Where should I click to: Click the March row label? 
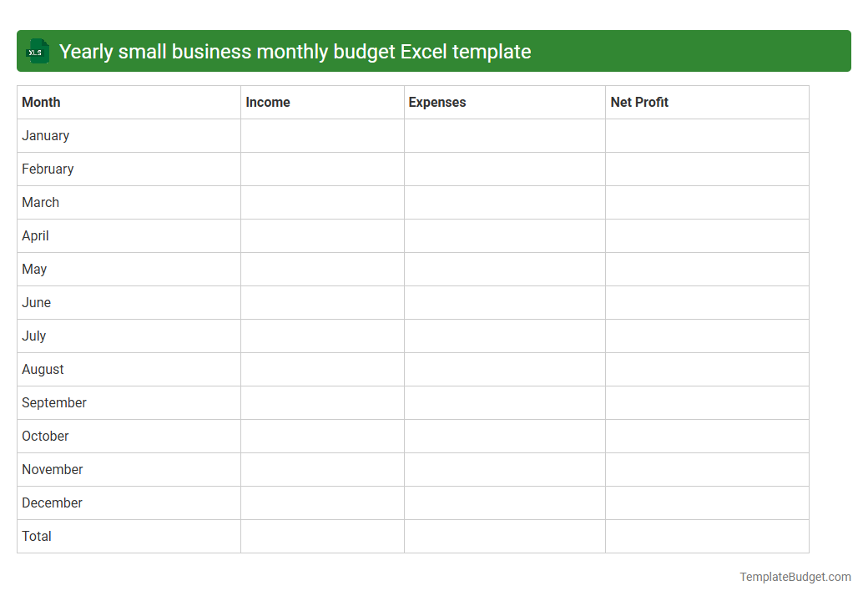point(40,202)
